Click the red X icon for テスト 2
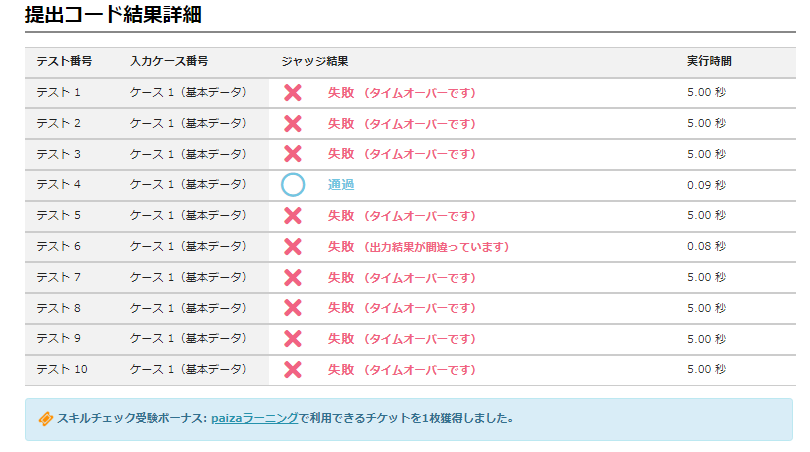 coord(293,124)
